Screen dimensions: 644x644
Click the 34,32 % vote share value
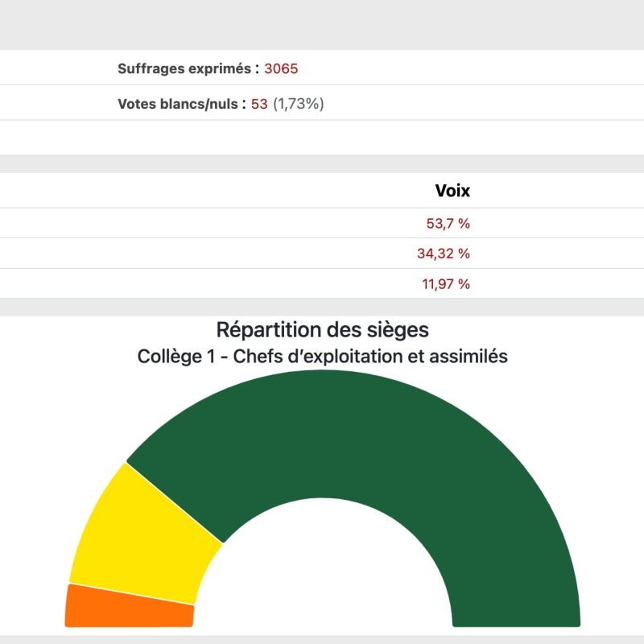[444, 254]
